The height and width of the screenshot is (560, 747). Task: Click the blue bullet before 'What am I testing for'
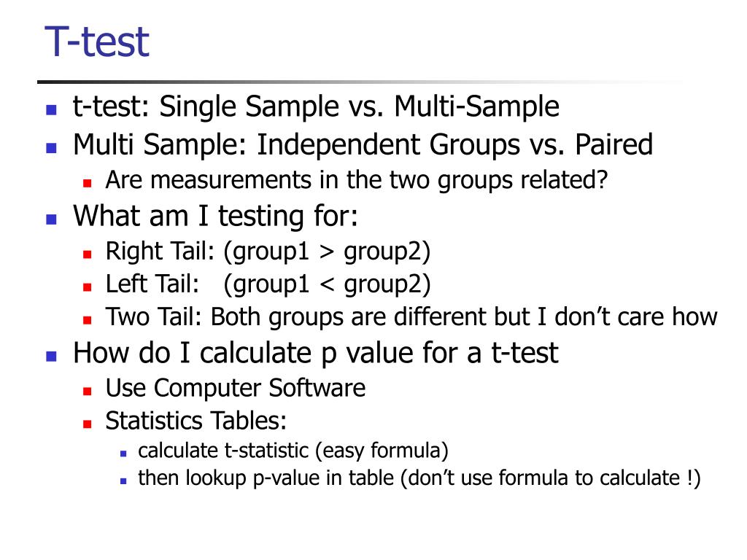click(x=52, y=219)
